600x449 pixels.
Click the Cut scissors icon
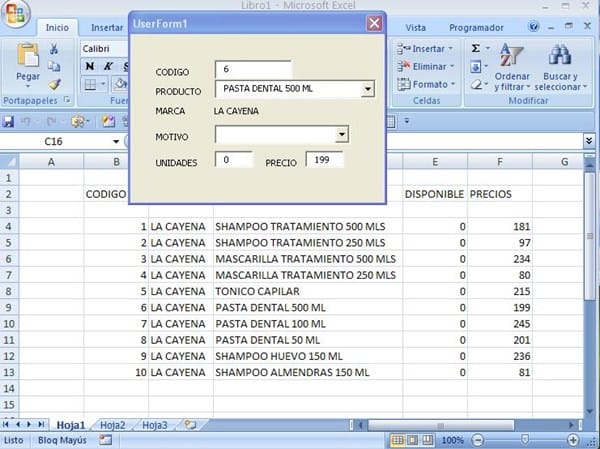(54, 49)
